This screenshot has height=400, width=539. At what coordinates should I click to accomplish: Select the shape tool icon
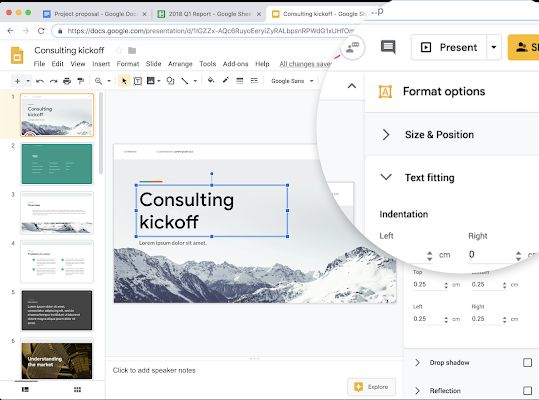pyautogui.click(x=170, y=81)
